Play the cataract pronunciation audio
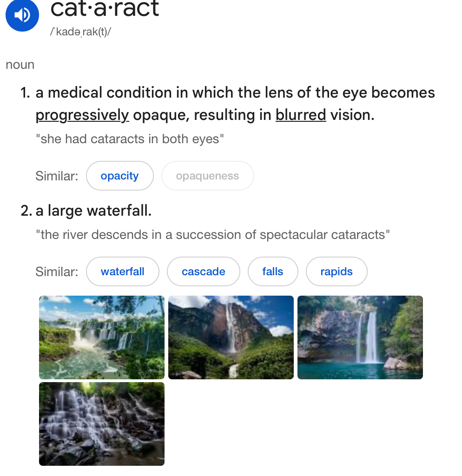 coord(21,16)
